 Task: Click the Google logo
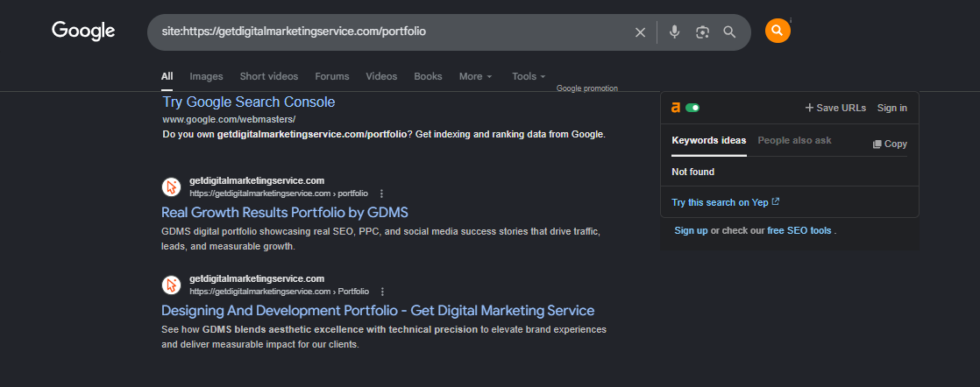click(83, 32)
